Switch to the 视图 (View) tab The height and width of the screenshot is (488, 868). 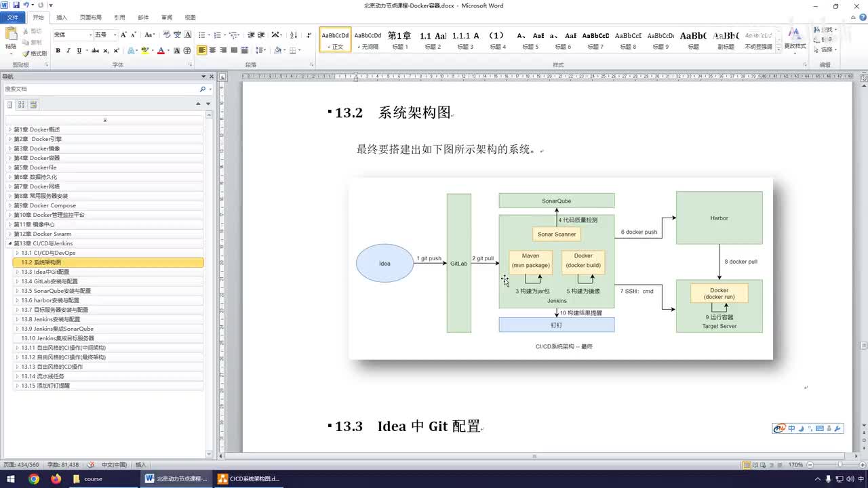190,18
